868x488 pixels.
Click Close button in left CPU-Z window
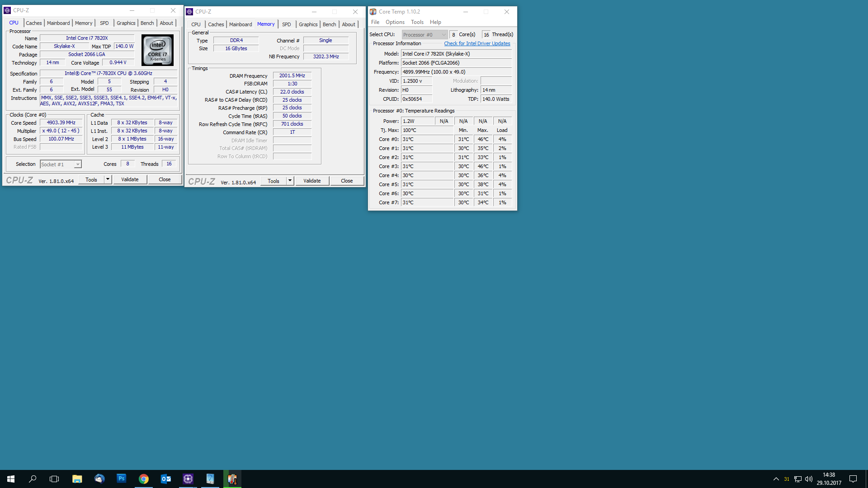[x=165, y=179]
